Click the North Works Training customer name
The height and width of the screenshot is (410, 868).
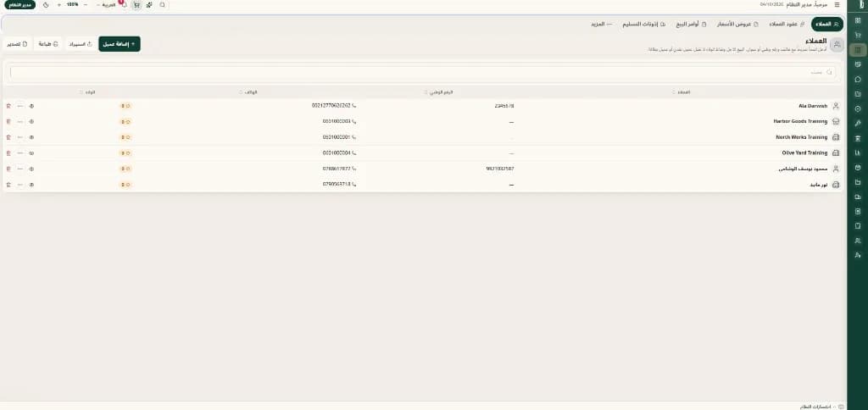pyautogui.click(x=802, y=137)
